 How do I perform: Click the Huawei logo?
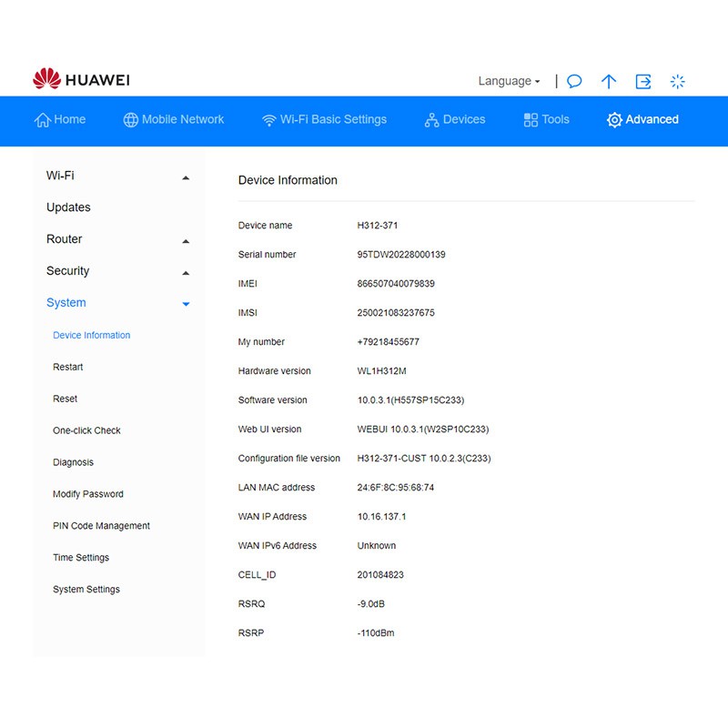point(81,80)
